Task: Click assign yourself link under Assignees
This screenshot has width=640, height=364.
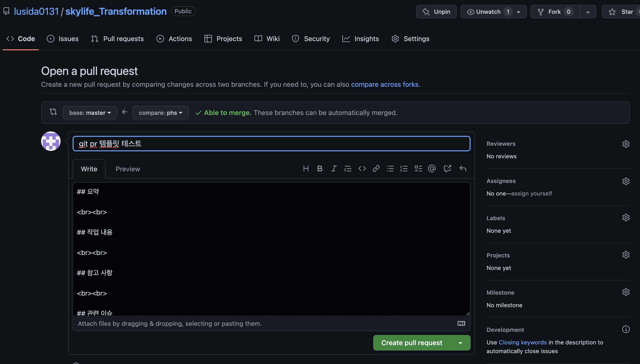Action: (x=532, y=194)
